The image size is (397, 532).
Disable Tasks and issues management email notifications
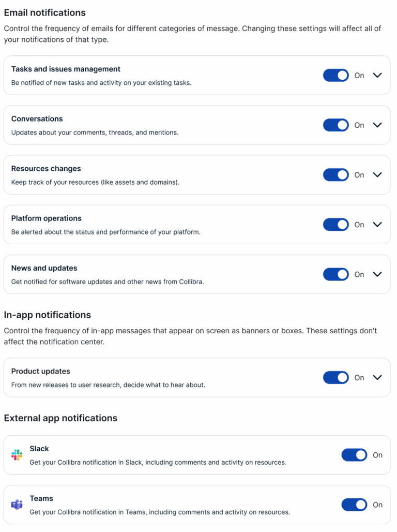335,75
